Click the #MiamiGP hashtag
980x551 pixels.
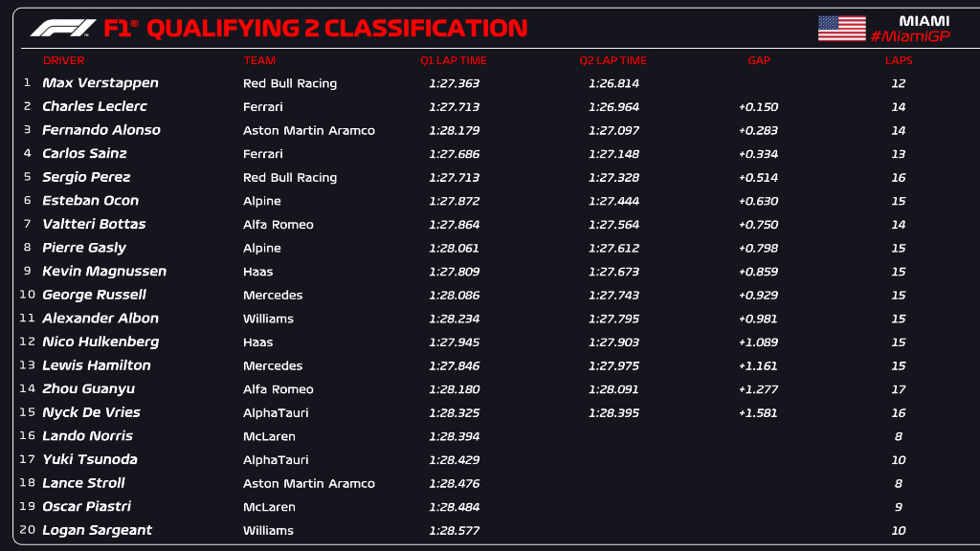tap(909, 36)
